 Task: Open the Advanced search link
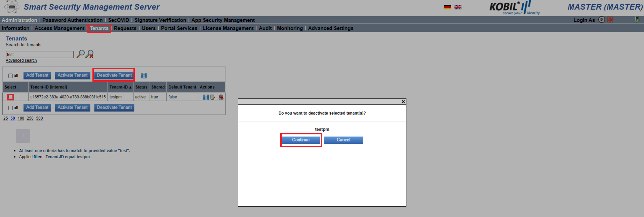21,60
